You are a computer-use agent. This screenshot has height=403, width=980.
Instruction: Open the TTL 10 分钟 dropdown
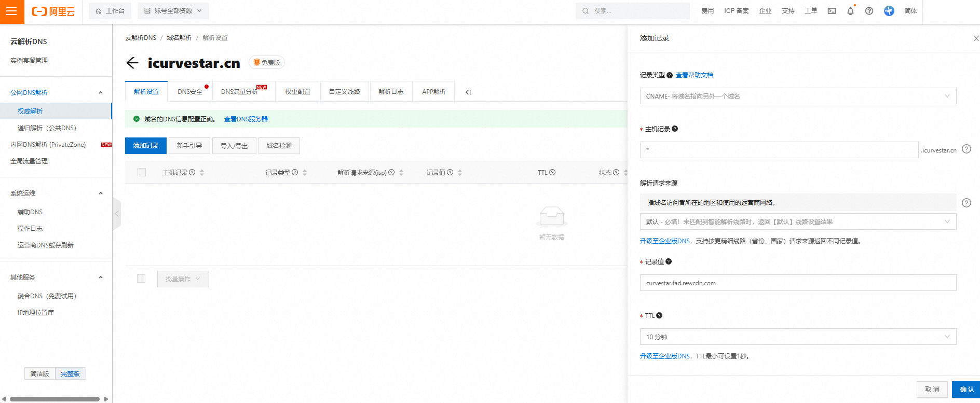click(x=797, y=337)
